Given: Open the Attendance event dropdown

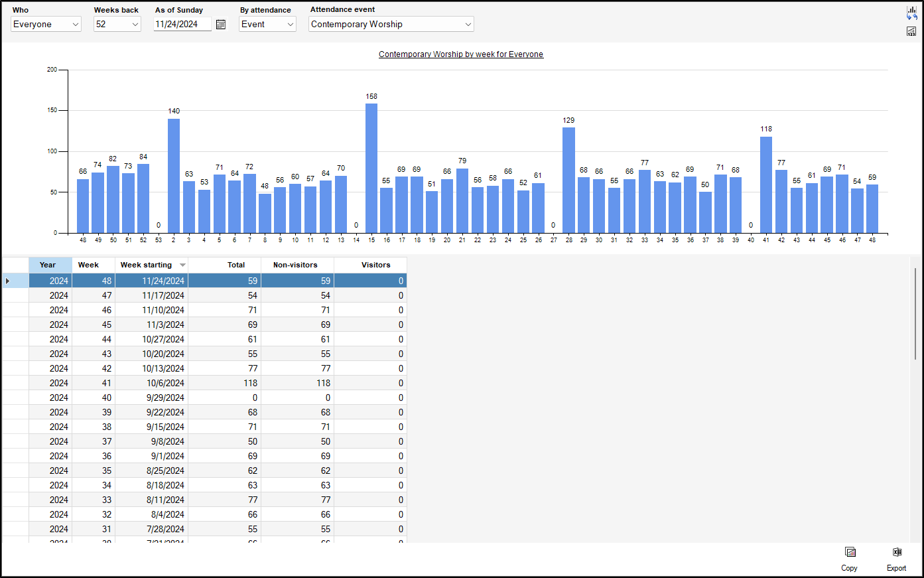Looking at the screenshot, I should (468, 25).
